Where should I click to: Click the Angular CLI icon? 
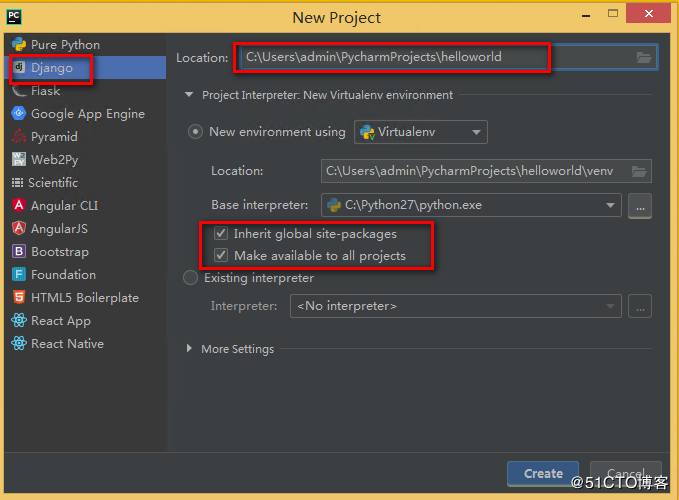click(x=19, y=205)
